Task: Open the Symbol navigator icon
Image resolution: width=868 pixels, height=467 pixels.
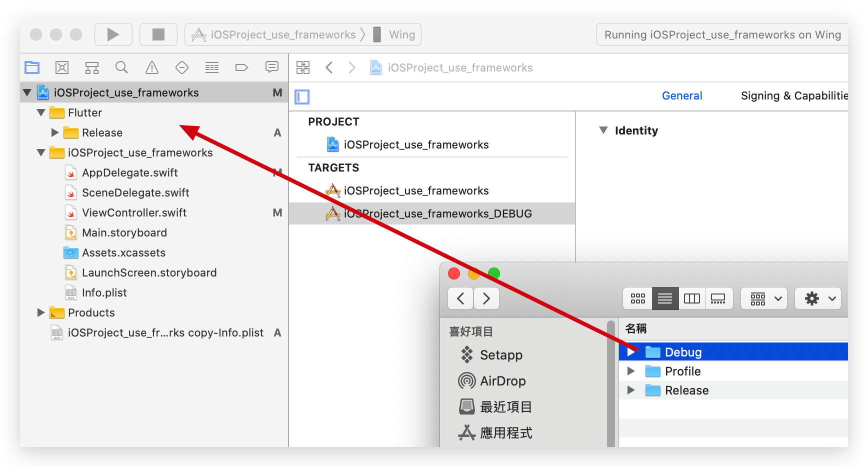Action: [92, 67]
